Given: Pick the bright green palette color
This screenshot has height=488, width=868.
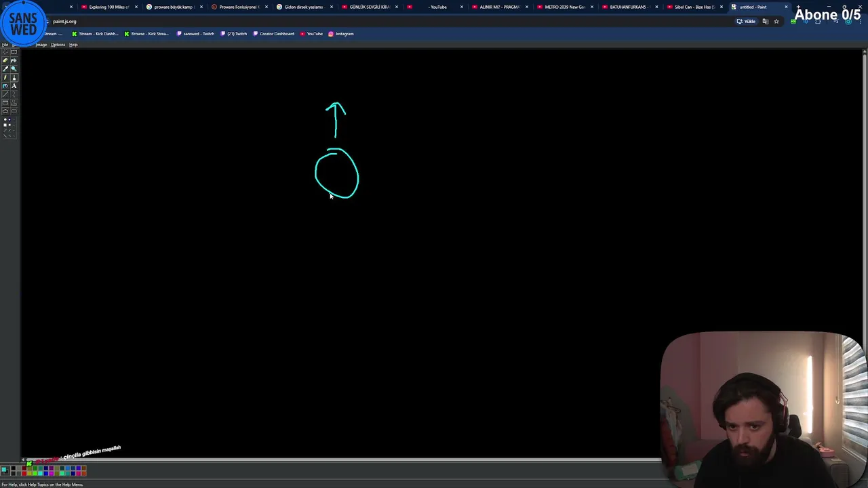Looking at the screenshot, I should coord(35,474).
